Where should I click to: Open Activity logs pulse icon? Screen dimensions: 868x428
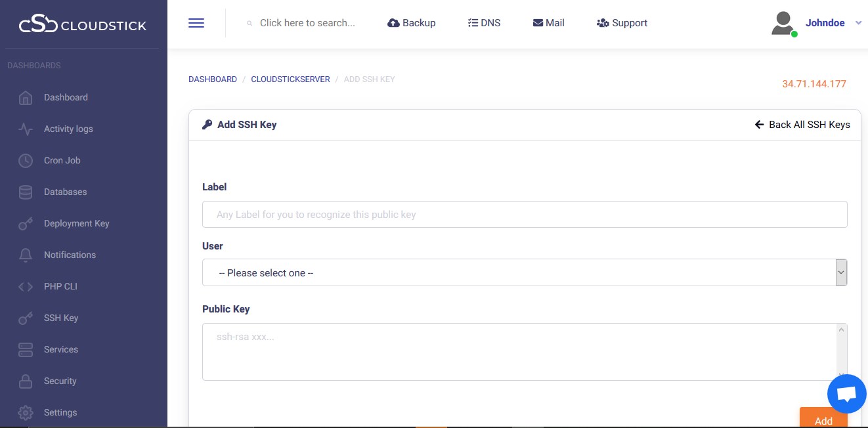26,129
